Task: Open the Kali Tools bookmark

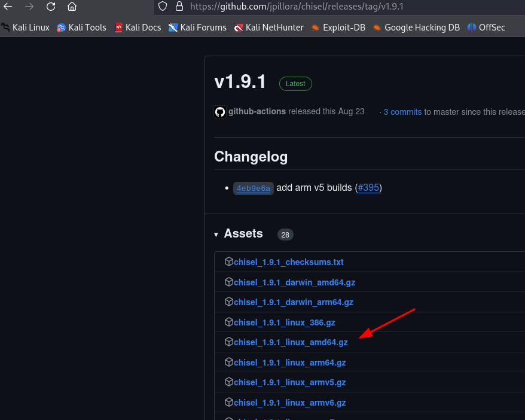Action: tap(82, 28)
